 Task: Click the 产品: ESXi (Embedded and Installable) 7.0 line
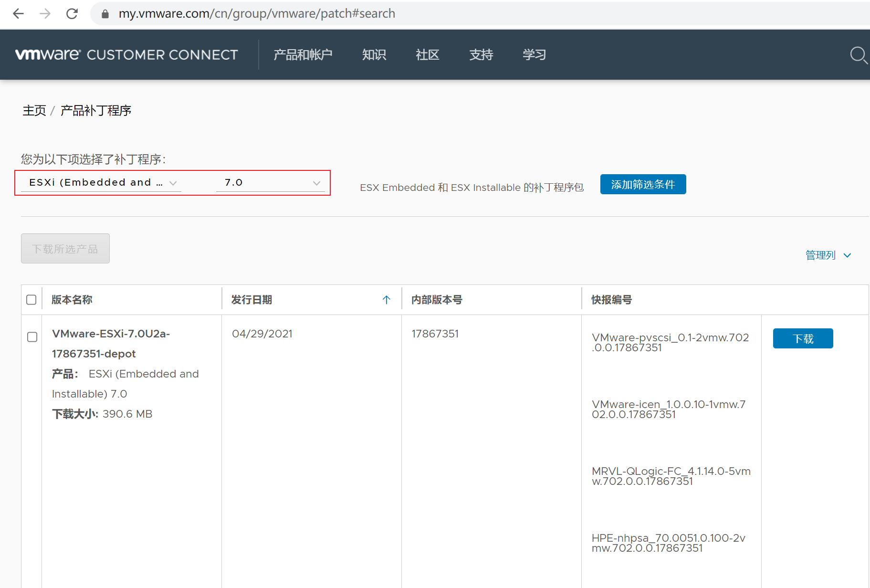tap(125, 384)
